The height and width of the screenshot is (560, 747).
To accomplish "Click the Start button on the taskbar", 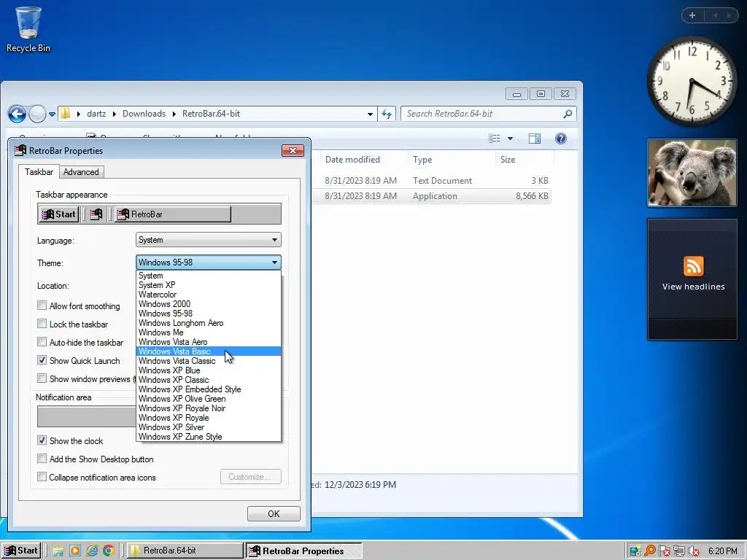I will pyautogui.click(x=20, y=551).
